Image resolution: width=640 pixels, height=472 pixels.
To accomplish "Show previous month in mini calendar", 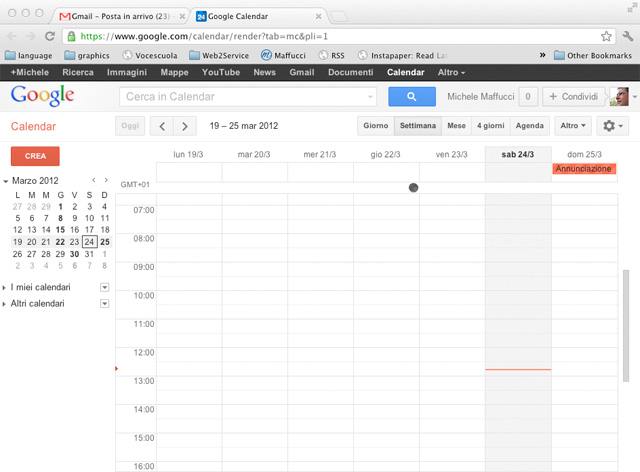I will (x=93, y=180).
